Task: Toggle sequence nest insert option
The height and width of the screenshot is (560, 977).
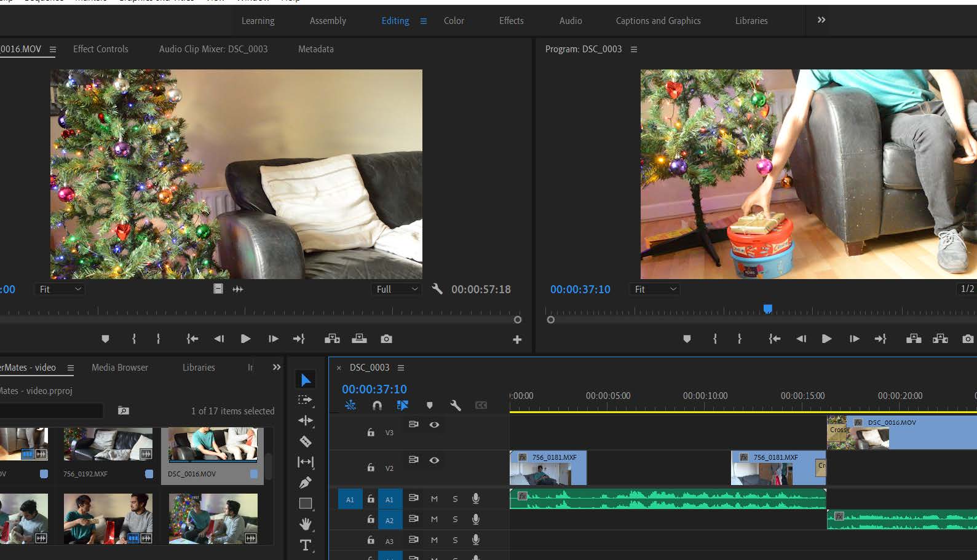Action: pos(350,405)
